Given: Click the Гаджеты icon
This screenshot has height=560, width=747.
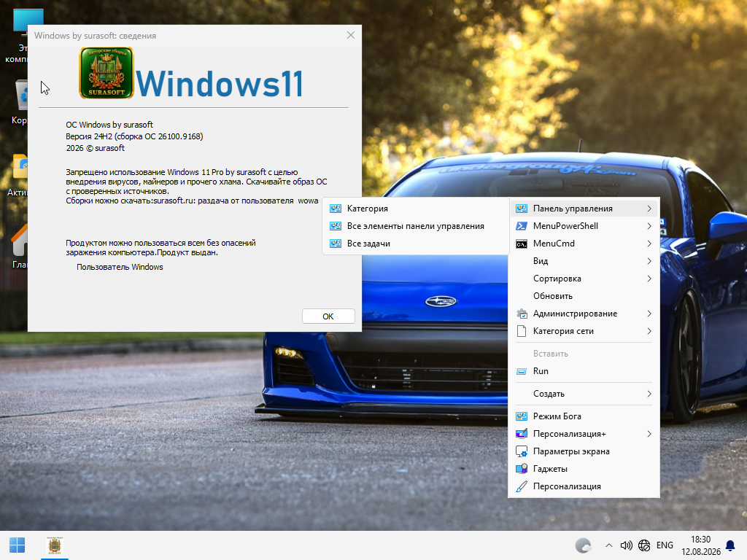Looking at the screenshot, I should tap(522, 469).
